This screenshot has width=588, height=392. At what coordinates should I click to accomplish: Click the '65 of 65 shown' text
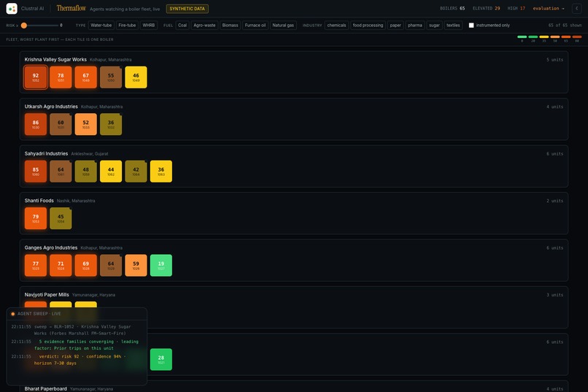565,25
